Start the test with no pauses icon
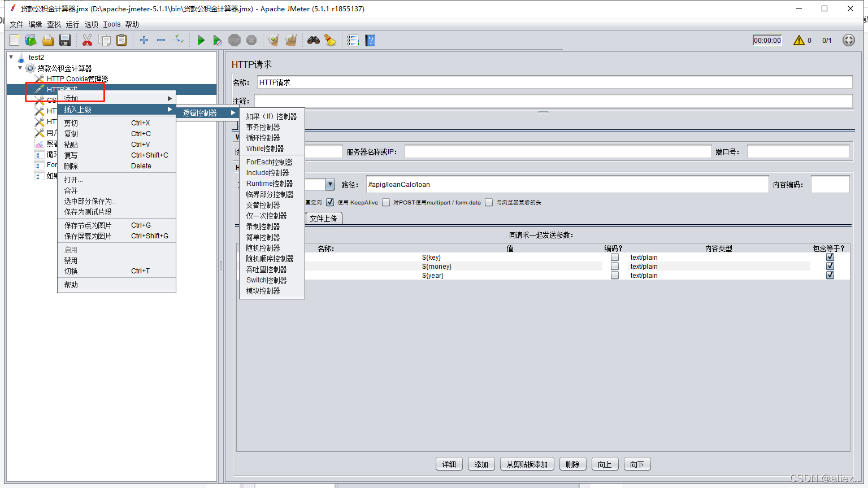 click(218, 40)
